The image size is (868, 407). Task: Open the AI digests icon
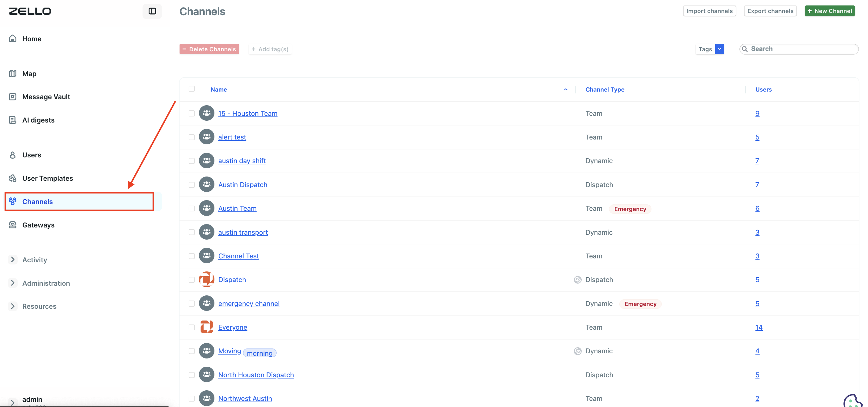click(x=12, y=120)
